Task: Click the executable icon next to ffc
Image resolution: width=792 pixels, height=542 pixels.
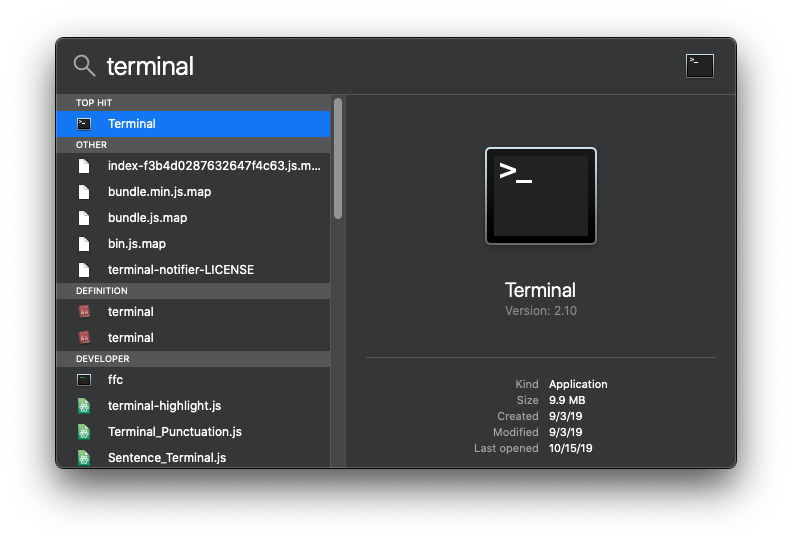Action: (x=84, y=380)
